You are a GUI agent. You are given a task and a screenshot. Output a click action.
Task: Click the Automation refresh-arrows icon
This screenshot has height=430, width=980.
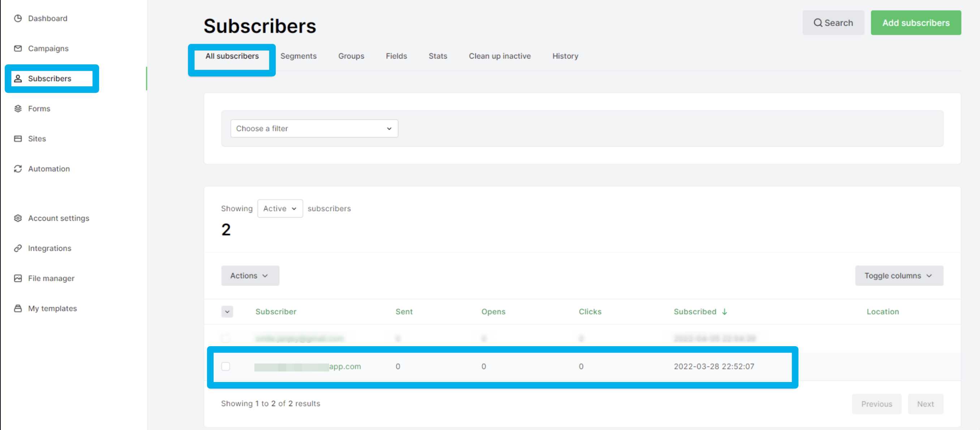(x=18, y=169)
